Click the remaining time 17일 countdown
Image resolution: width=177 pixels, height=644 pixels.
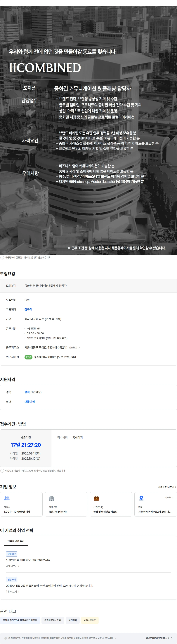[26, 445]
